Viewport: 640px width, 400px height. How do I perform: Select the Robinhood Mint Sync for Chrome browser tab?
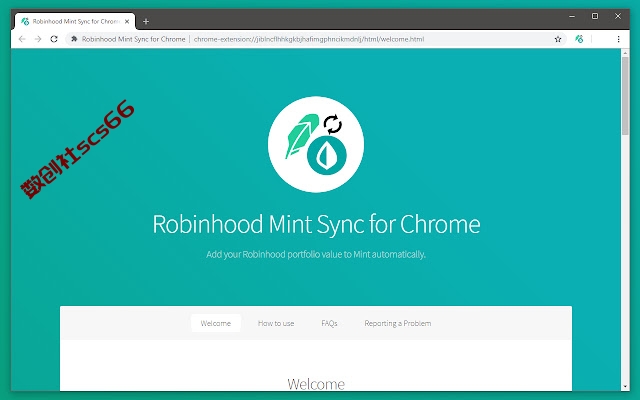(x=75, y=21)
